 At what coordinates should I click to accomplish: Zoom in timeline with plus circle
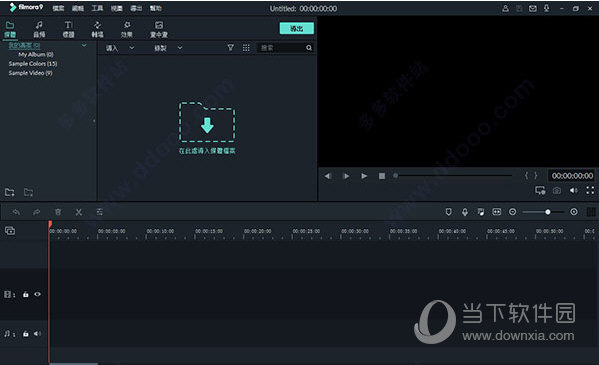(574, 212)
